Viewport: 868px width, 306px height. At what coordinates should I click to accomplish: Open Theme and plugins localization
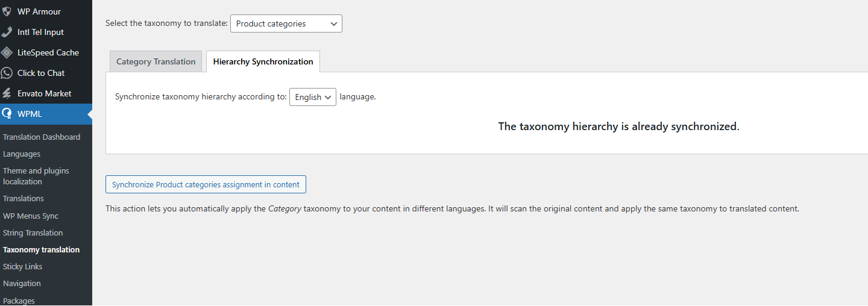[x=36, y=176]
